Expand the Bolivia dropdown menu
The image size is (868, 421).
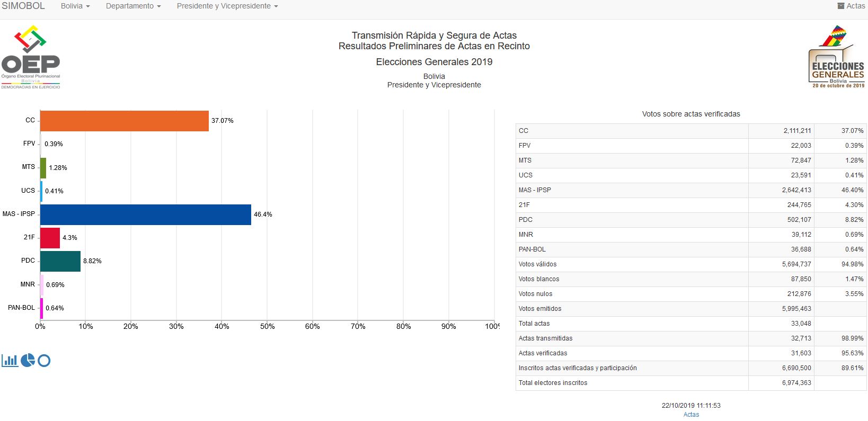pyautogui.click(x=75, y=6)
